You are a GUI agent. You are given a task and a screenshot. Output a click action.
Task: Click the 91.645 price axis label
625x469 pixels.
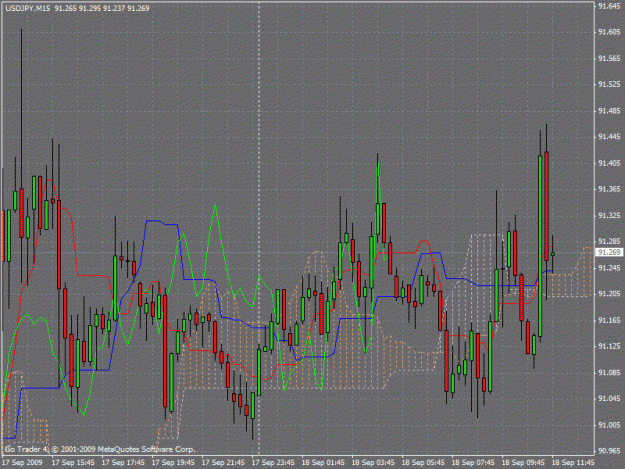coord(609,6)
